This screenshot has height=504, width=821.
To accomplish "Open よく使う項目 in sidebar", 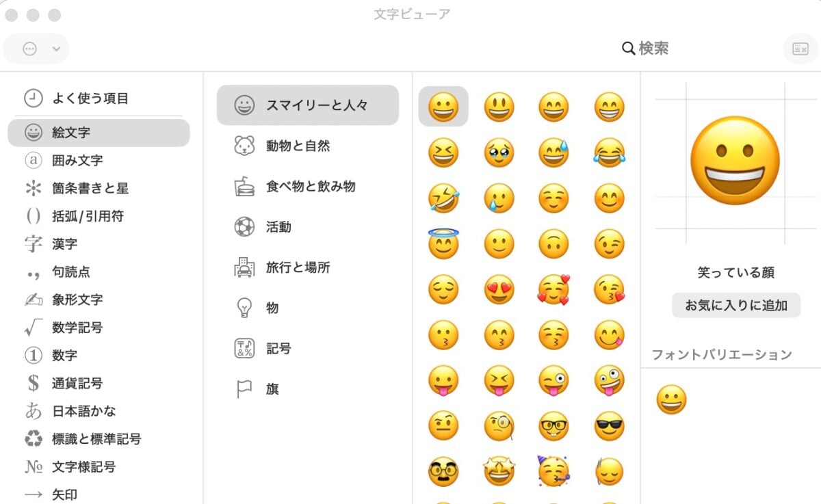I will pyautogui.click(x=99, y=98).
